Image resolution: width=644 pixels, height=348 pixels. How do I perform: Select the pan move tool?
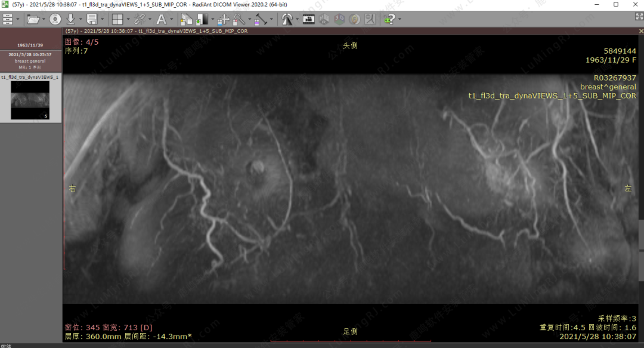[224, 19]
